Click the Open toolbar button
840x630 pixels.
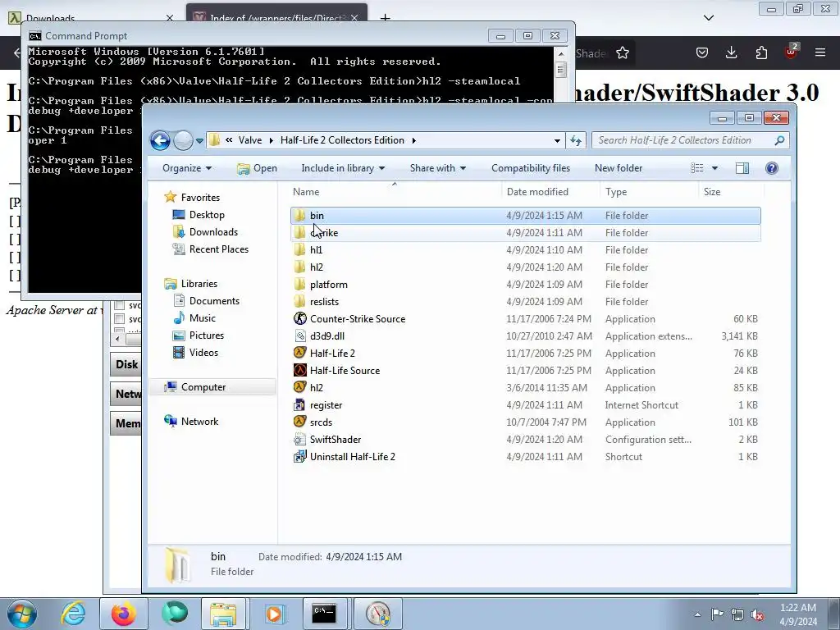[257, 168]
